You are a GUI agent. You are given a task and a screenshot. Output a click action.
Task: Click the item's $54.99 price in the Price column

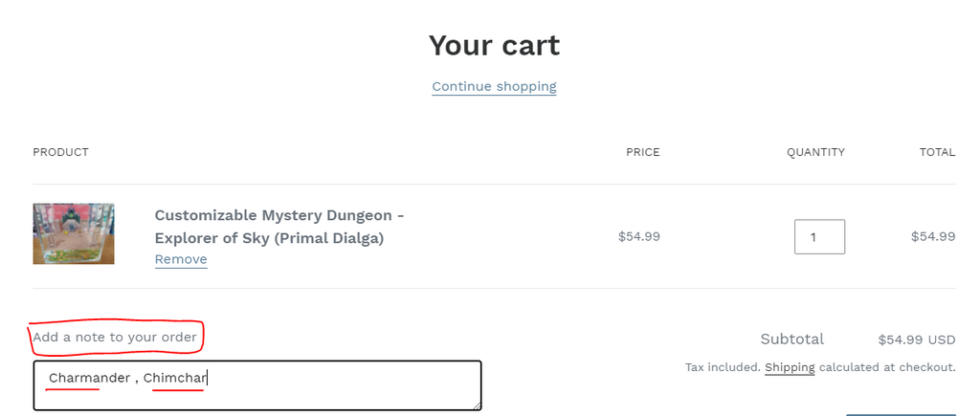click(x=638, y=236)
